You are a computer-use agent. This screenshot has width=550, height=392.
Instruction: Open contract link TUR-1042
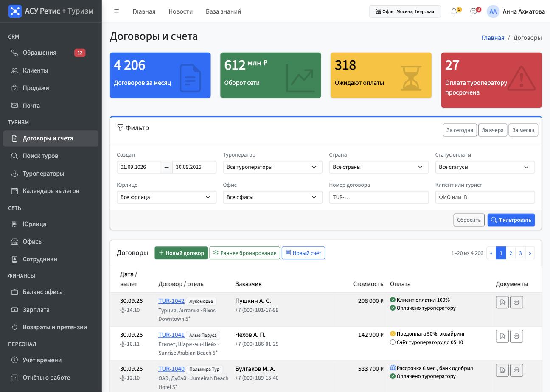click(171, 301)
